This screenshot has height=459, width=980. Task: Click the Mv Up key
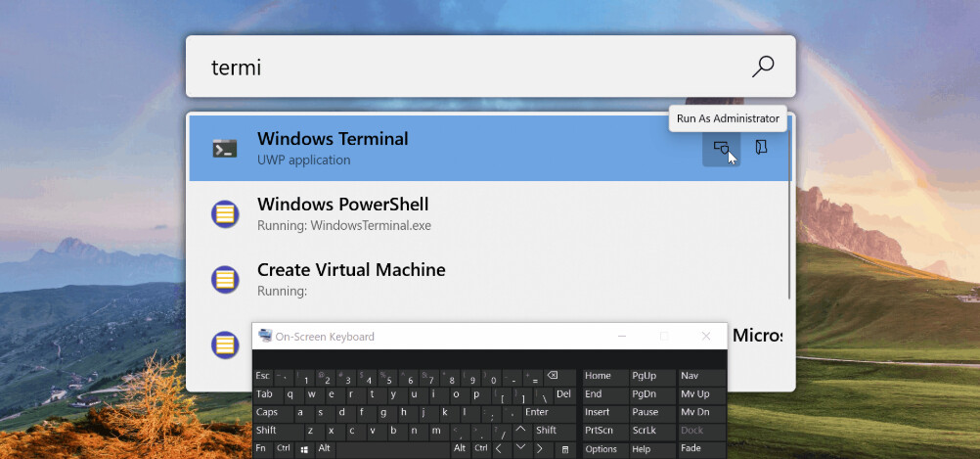[x=702, y=395]
